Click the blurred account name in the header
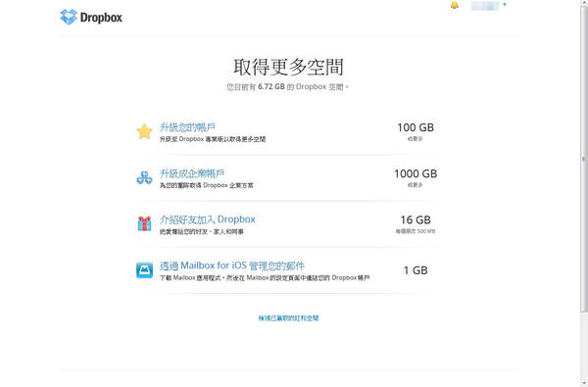Viewport: 588px width, 387px height. (x=485, y=6)
